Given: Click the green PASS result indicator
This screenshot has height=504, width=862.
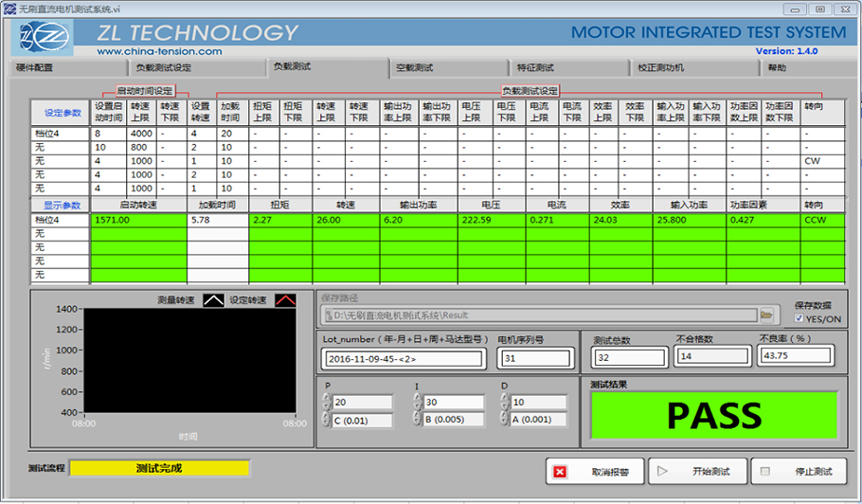Looking at the screenshot, I should (x=713, y=416).
